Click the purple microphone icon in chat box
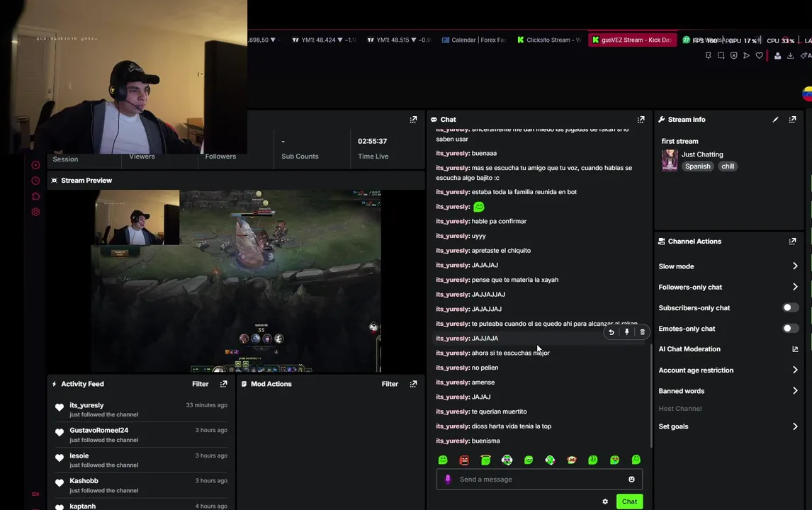 click(448, 480)
